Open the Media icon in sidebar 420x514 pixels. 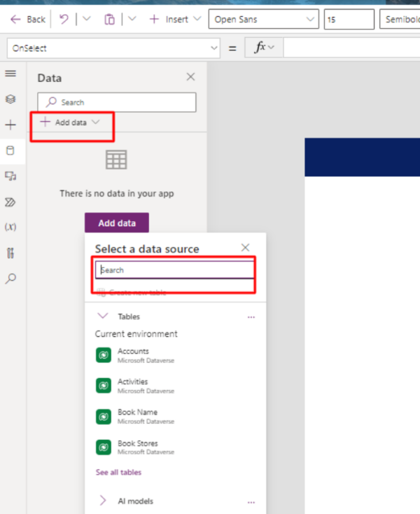pos(10,176)
